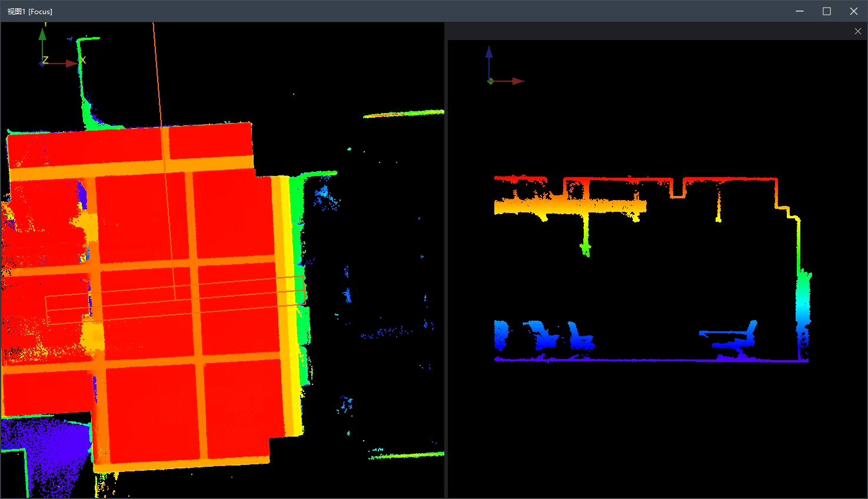The image size is (868, 499).
Task: Pick the leftmost blue object on profile floor
Action: (501, 334)
